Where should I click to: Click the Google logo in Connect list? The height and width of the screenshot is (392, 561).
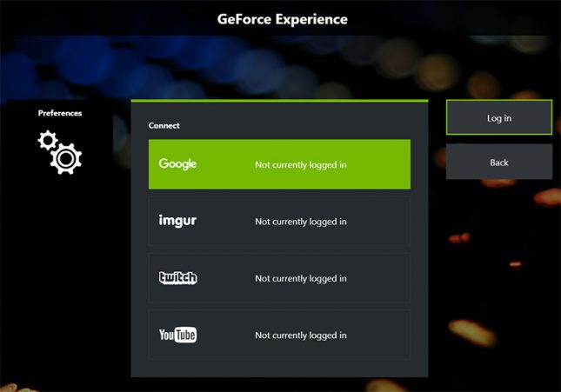177,163
